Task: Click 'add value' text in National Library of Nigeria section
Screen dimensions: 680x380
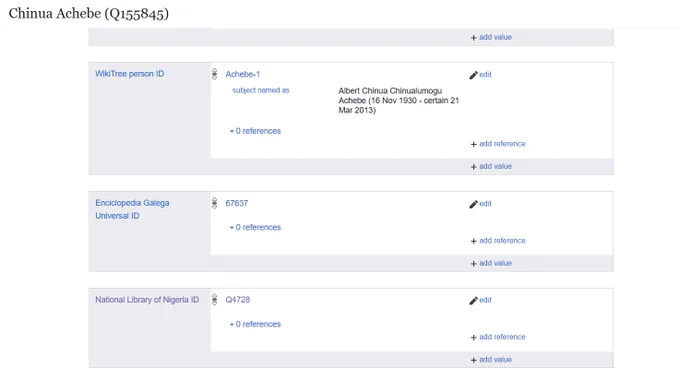Action: [495, 360]
